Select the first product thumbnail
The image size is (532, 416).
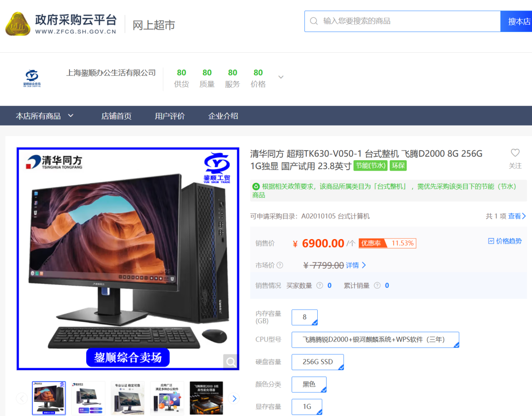[x=49, y=398]
